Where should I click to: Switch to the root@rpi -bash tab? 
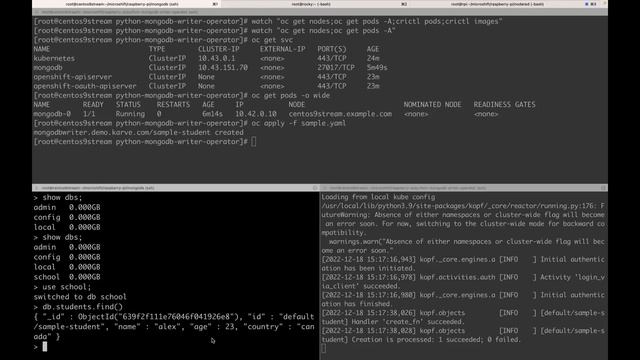504,4
